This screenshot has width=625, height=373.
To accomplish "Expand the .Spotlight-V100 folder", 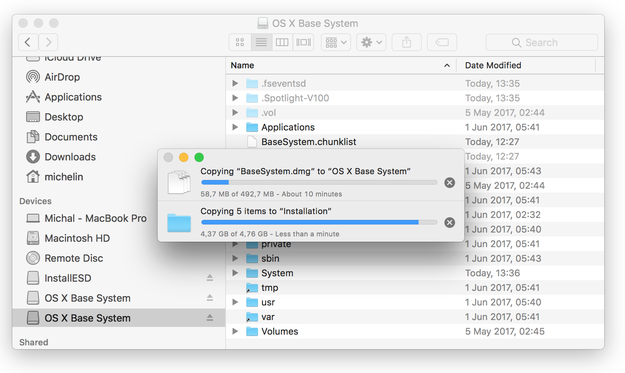I will point(235,98).
